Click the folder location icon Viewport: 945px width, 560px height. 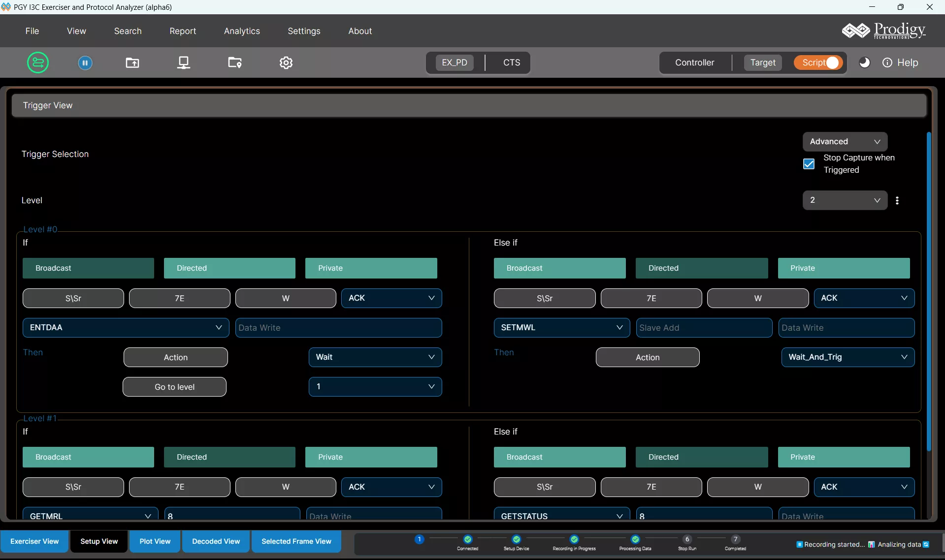[235, 62]
